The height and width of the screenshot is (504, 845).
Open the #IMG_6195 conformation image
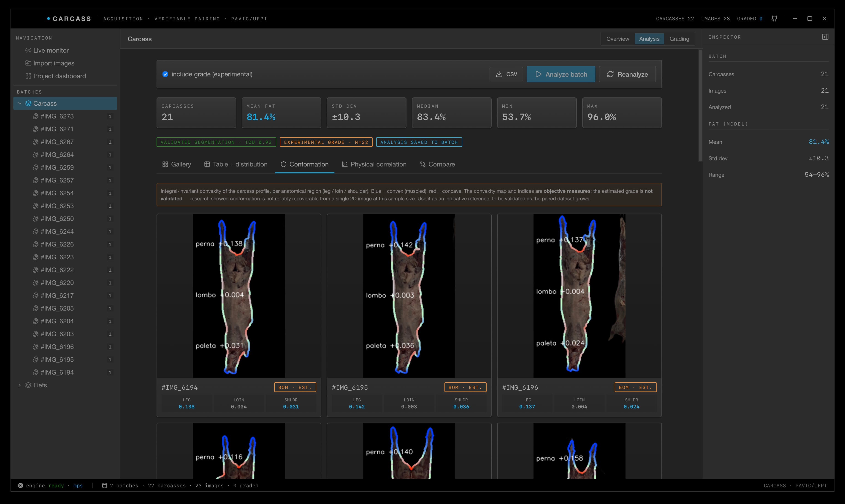(x=409, y=296)
